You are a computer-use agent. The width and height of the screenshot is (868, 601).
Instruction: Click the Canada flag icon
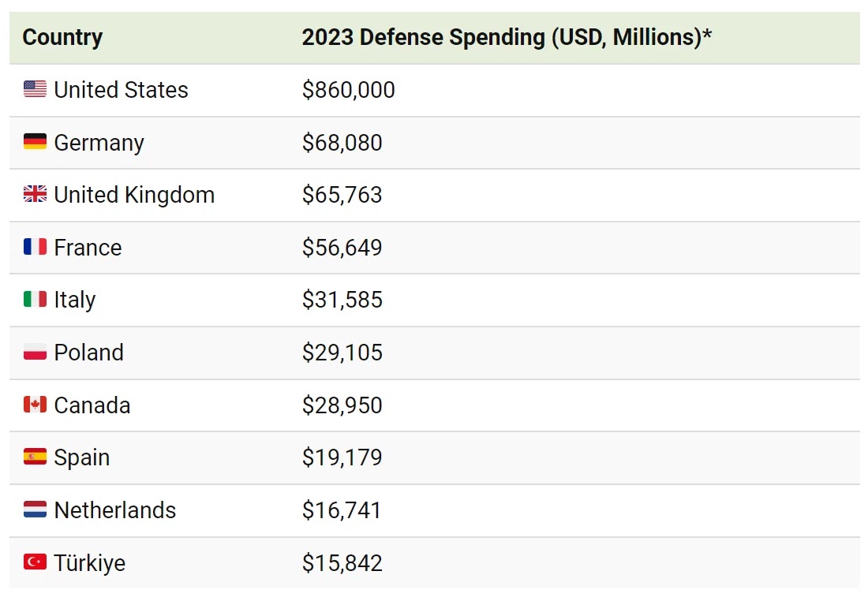click(x=35, y=405)
